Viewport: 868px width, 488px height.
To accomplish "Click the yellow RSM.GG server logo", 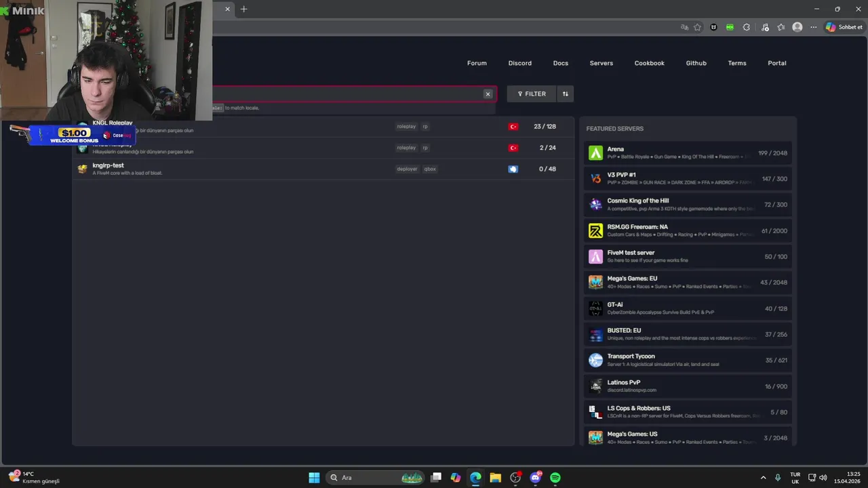I will [595, 230].
